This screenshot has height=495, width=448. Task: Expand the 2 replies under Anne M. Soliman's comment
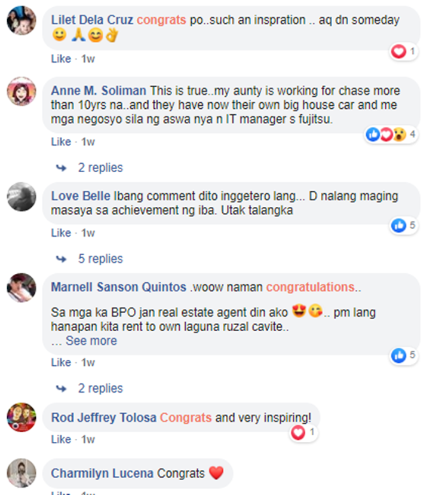click(x=100, y=167)
